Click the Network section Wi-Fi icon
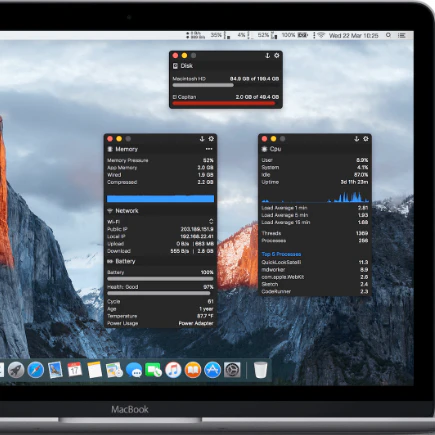The image size is (435, 435). [110, 211]
